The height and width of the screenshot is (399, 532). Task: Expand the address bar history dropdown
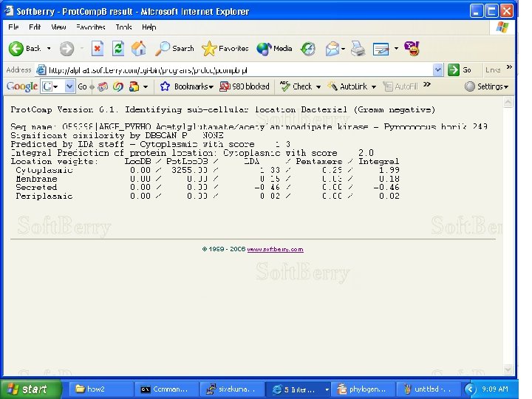pyautogui.click(x=437, y=70)
